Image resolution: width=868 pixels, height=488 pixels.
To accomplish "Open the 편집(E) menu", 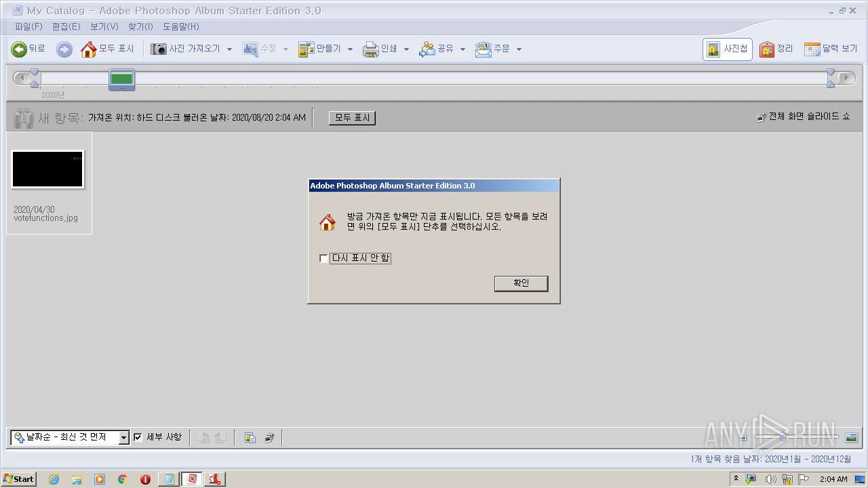I will [66, 26].
